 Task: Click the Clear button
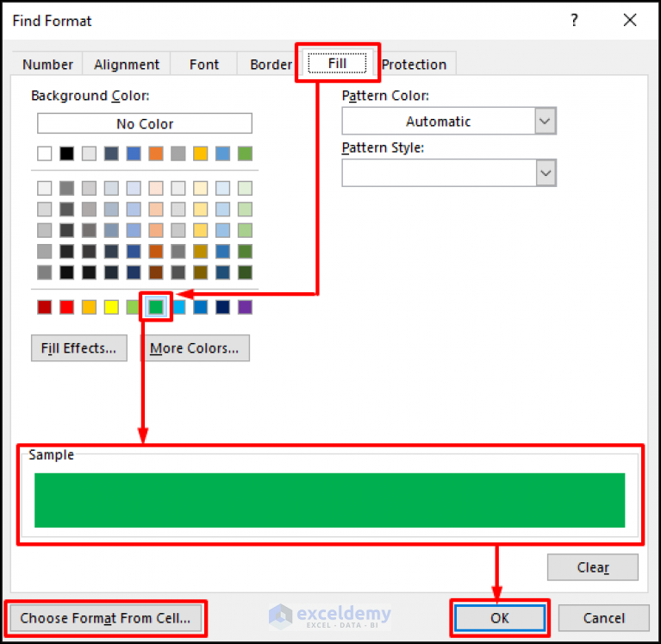coord(593,567)
